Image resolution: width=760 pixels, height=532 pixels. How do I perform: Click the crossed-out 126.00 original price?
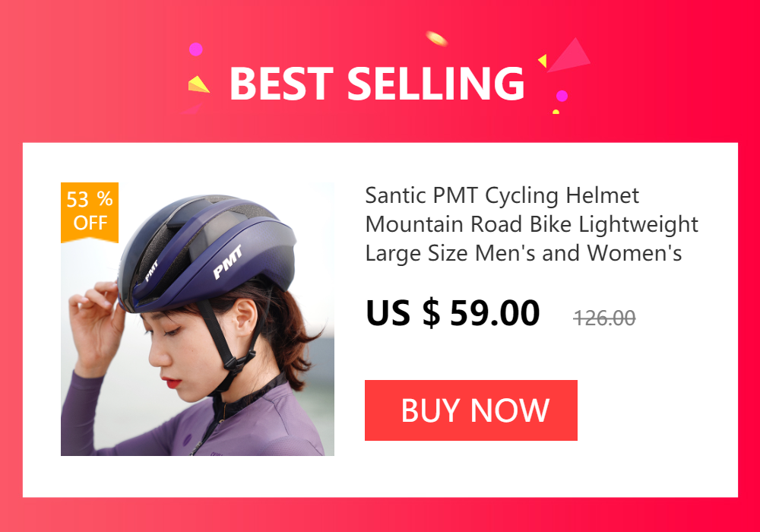pos(604,318)
